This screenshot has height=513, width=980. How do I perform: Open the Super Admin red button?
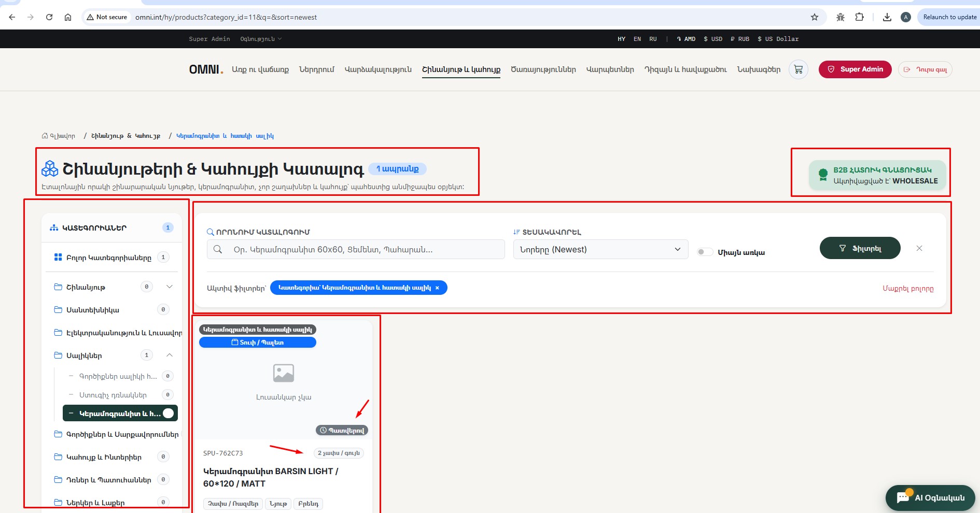tap(855, 69)
